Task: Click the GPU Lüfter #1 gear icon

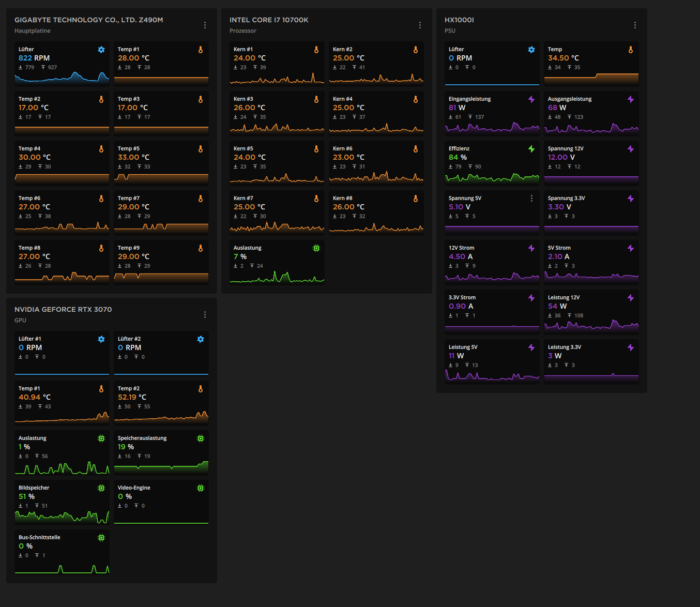Action: [x=101, y=339]
